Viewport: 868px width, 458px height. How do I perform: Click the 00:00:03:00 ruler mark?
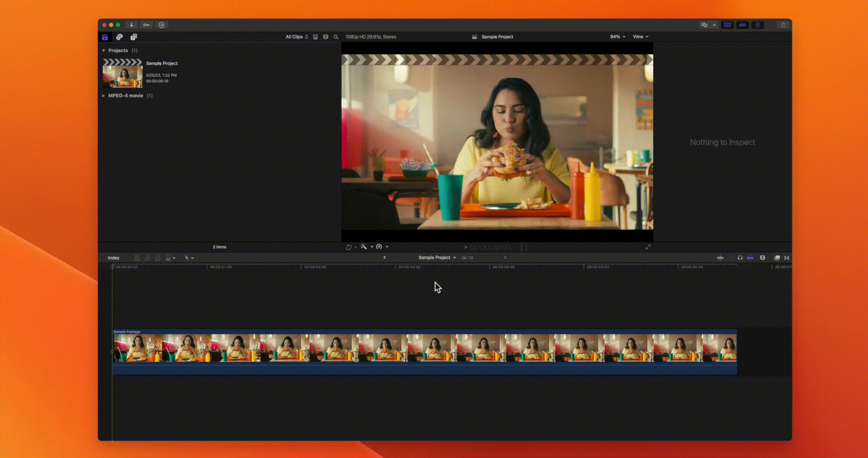click(x=409, y=267)
